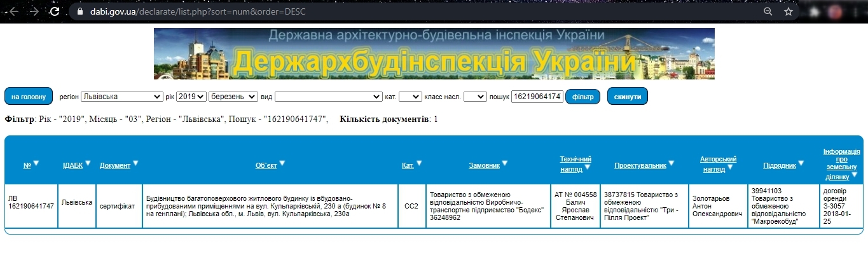Sort by № column header link
Image resolution: width=868 pixels, height=253 pixels.
coord(27,165)
